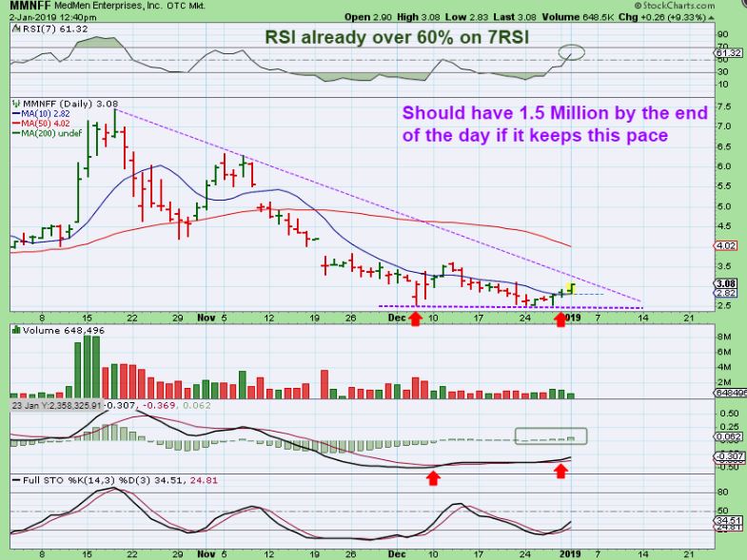Click the Chg +0.26 (+9.33%) value
Screen dimensions: 747x560
662,17
